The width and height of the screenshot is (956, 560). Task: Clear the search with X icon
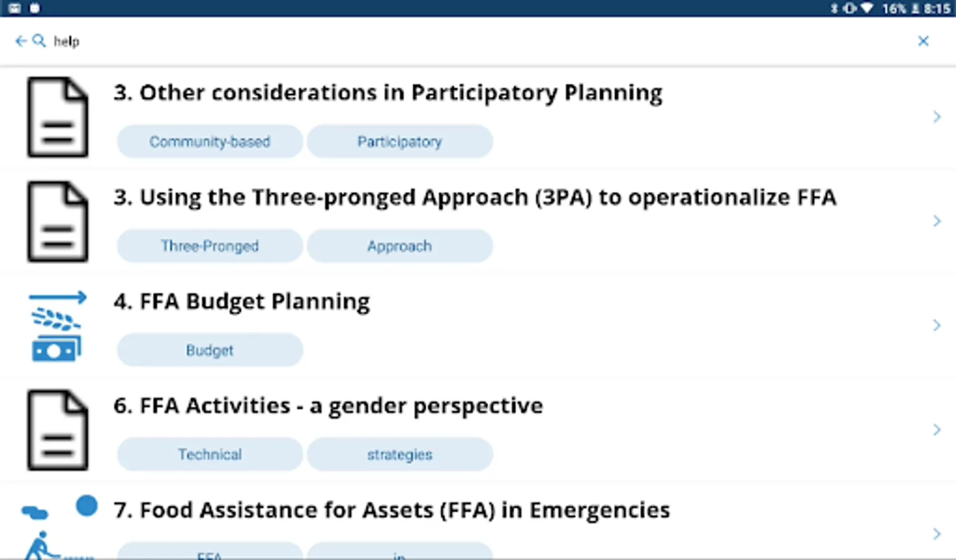point(923,41)
